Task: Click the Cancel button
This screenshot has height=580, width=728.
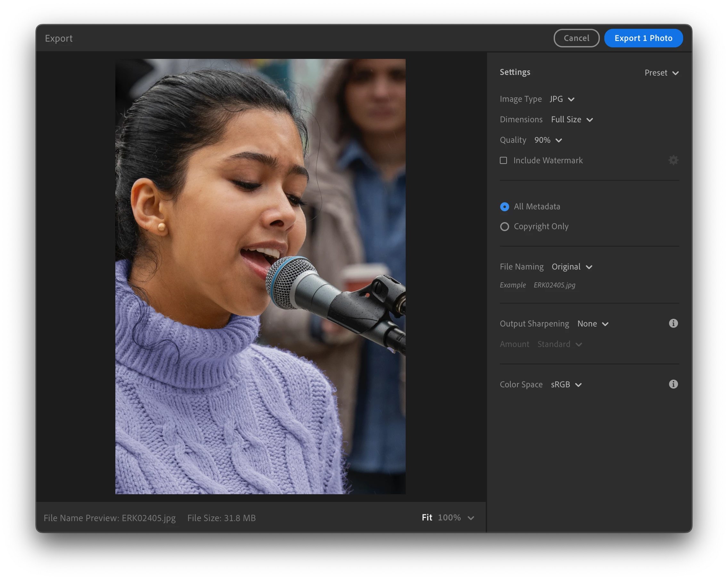Action: click(x=576, y=38)
